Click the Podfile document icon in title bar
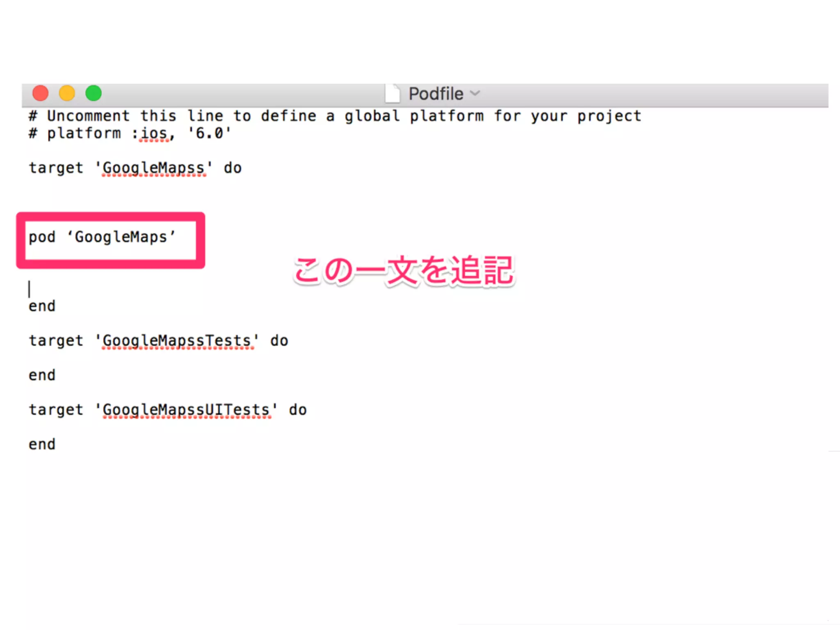 tap(392, 94)
